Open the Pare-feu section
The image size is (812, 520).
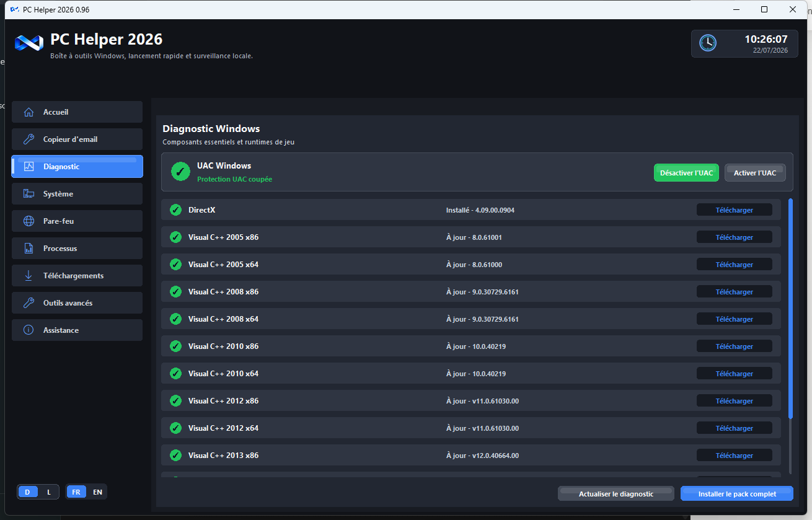[77, 221]
